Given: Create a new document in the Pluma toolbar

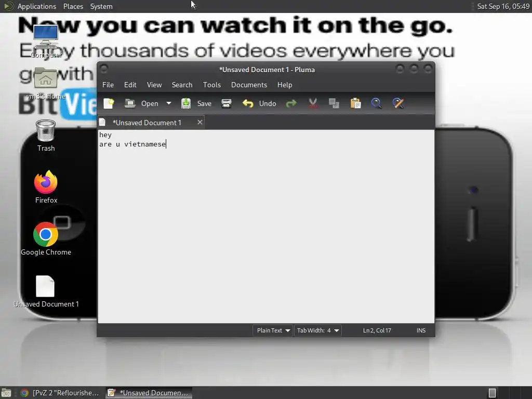Looking at the screenshot, I should [x=109, y=103].
